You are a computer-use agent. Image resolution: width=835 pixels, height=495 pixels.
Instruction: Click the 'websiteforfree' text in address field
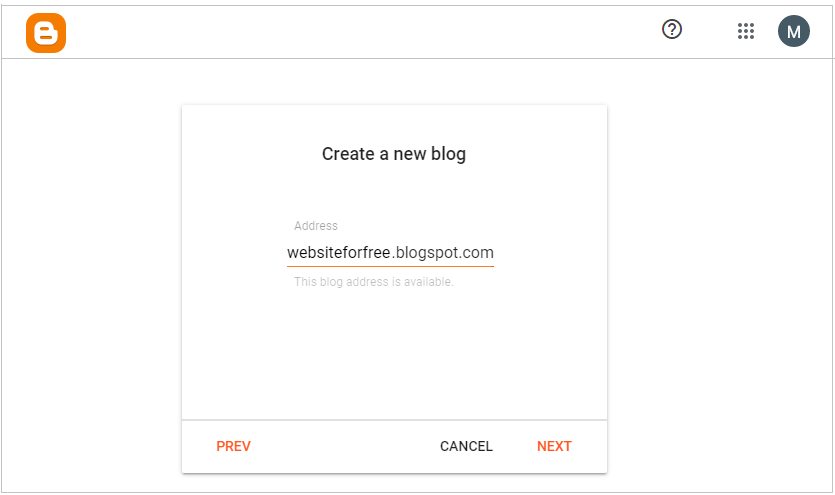339,252
